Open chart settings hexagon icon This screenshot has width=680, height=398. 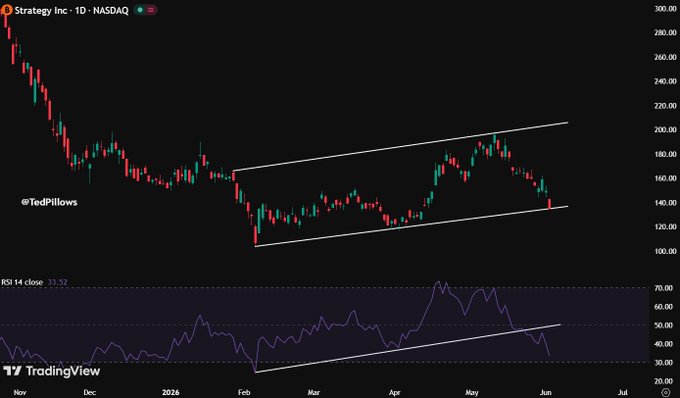tap(665, 392)
